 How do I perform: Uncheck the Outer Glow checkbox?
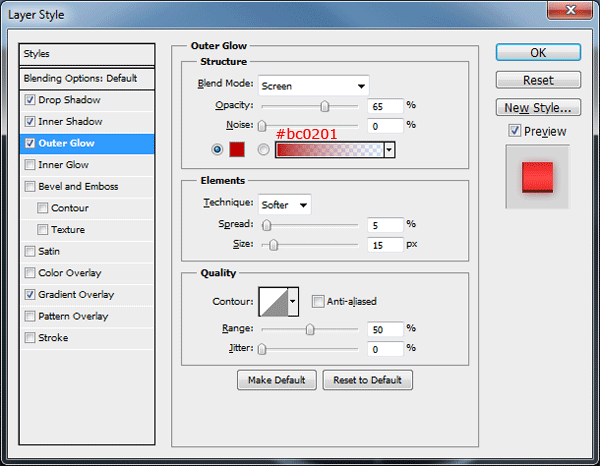[30, 143]
